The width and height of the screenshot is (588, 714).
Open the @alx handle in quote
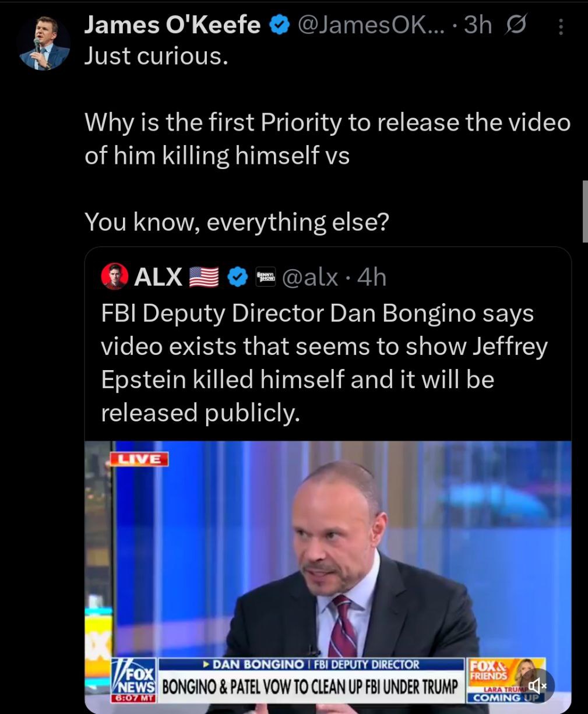point(309,277)
